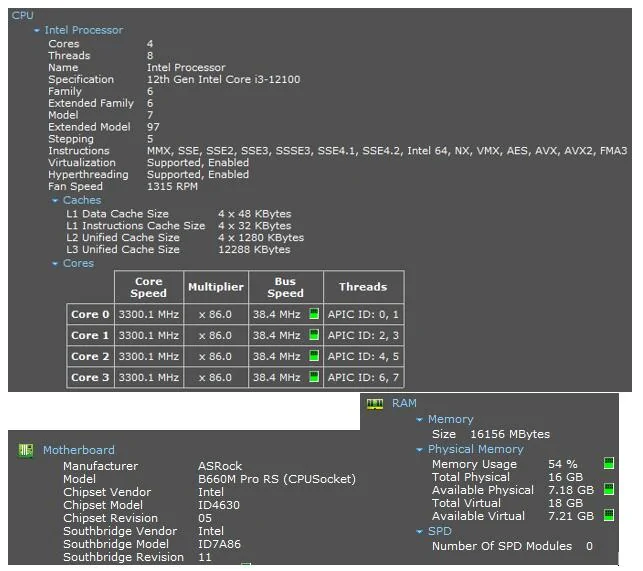
Task: Click the Total Virtual 18 GB value
Action: pyautogui.click(x=565, y=503)
